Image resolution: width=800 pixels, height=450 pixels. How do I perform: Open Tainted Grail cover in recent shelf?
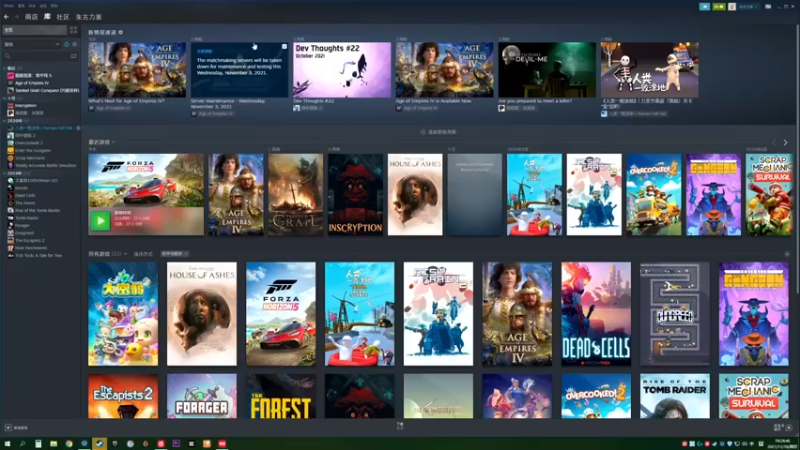295,194
